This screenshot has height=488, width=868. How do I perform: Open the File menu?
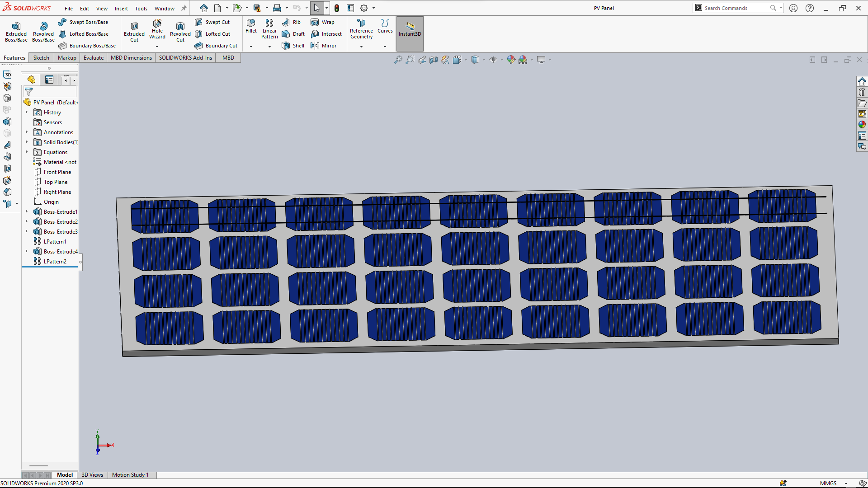[69, 9]
